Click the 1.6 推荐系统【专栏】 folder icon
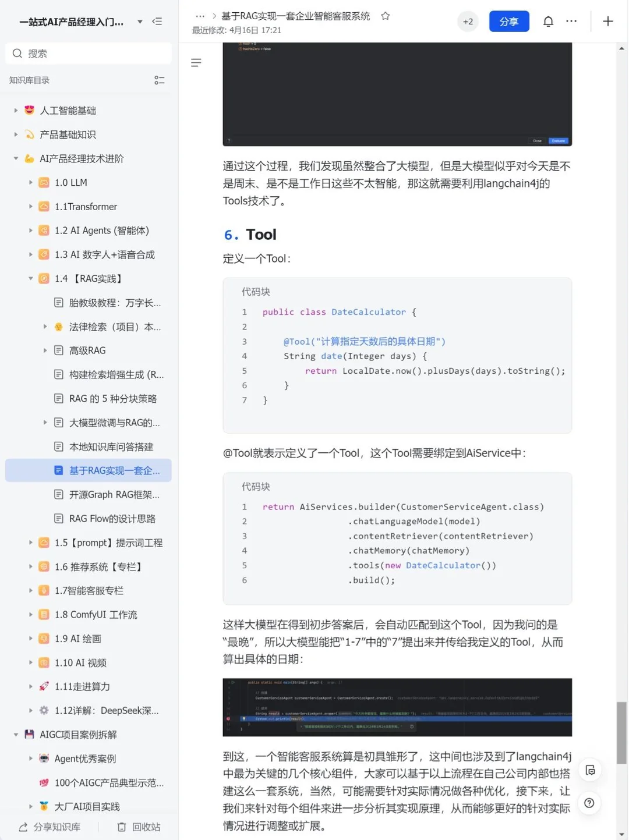Image resolution: width=629 pixels, height=840 pixels. (x=44, y=566)
